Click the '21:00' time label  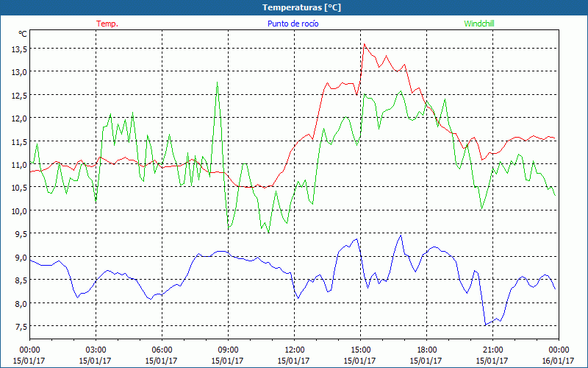pos(492,350)
